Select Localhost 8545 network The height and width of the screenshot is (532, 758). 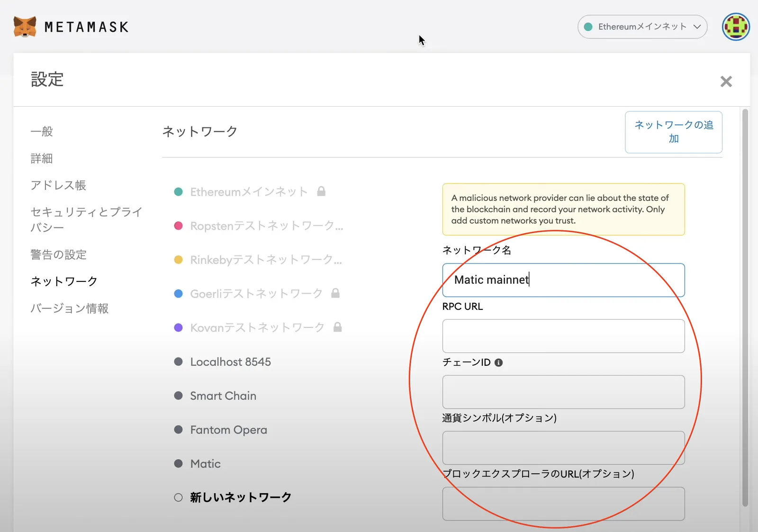coord(231,362)
